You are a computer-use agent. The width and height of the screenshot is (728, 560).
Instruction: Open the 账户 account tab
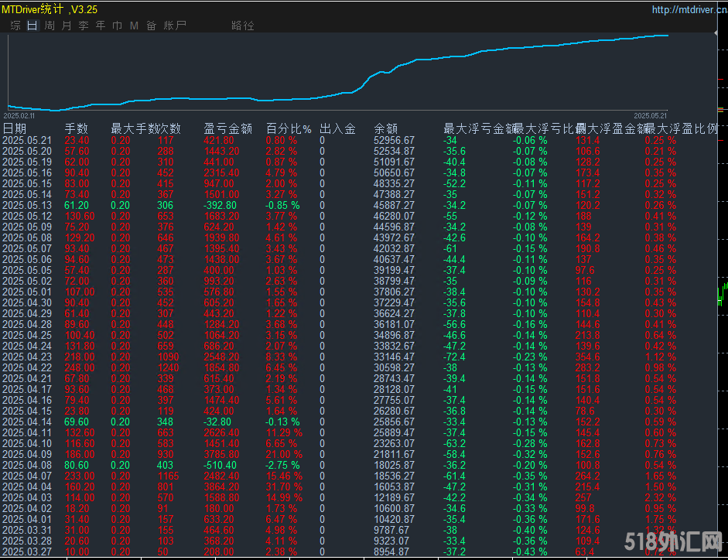[175, 26]
